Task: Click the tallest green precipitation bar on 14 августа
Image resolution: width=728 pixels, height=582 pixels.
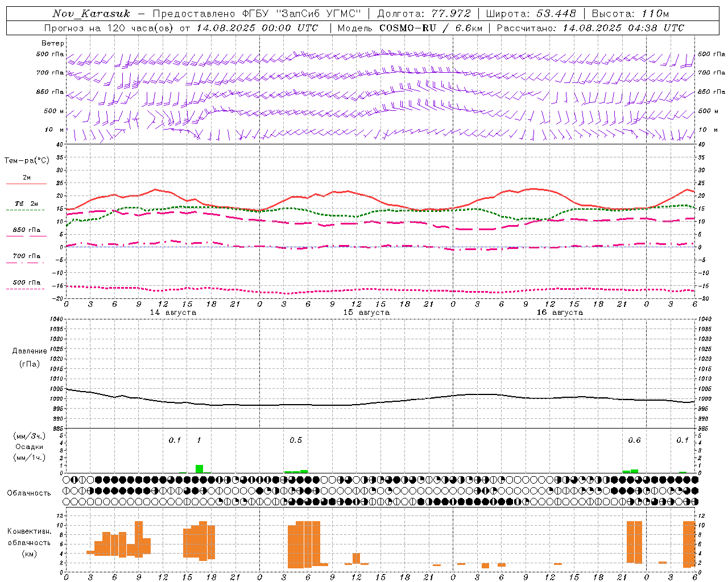Action: 199,469
